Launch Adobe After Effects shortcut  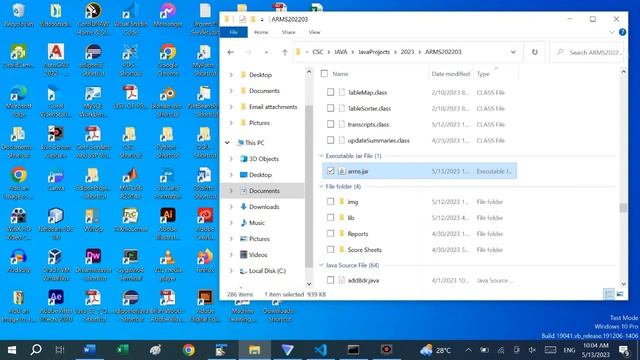(x=56, y=305)
